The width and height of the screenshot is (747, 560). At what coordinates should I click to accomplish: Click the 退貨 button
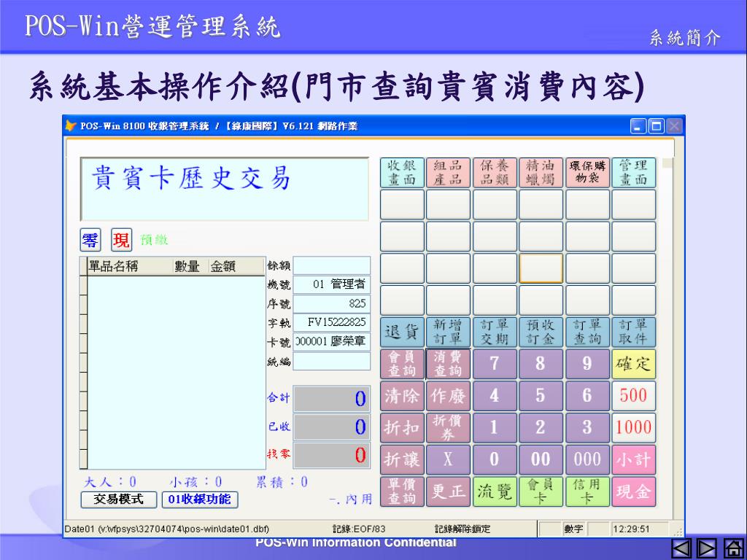tap(402, 332)
